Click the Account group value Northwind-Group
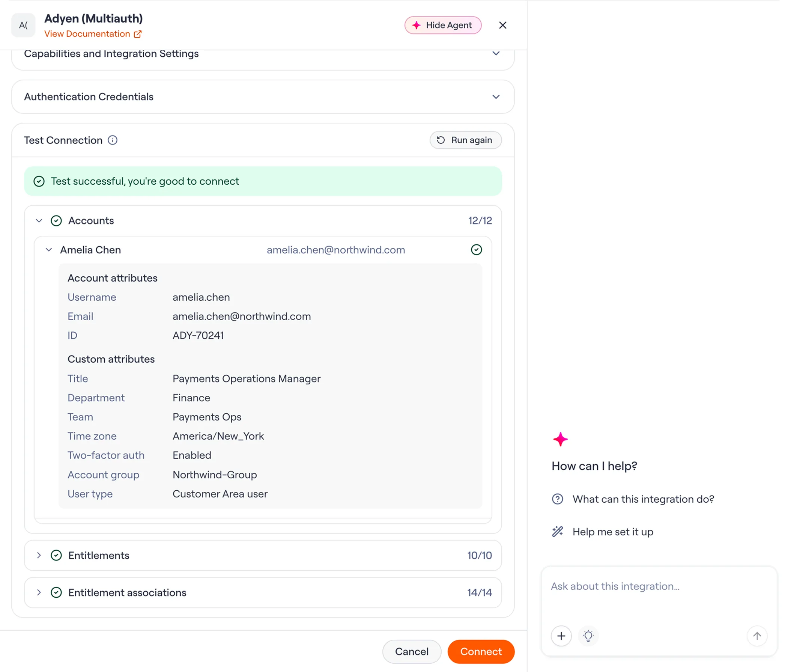Image resolution: width=788 pixels, height=672 pixels. pos(215,475)
